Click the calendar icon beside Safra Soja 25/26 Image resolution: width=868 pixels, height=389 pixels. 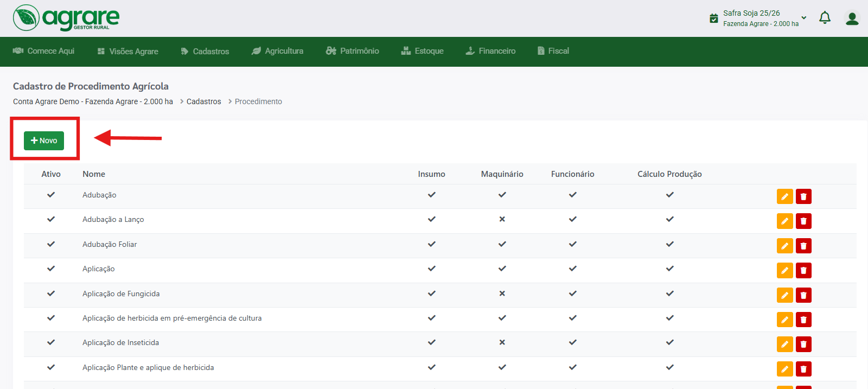[714, 18]
